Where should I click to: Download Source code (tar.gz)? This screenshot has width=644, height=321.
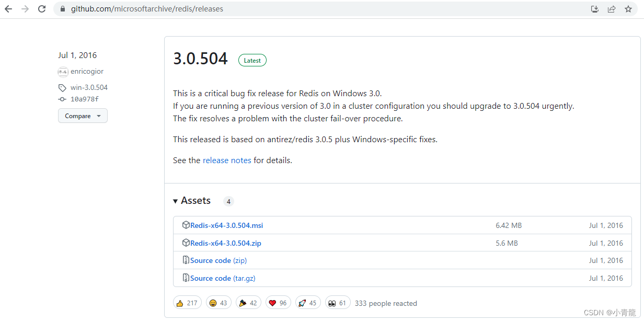pos(223,278)
